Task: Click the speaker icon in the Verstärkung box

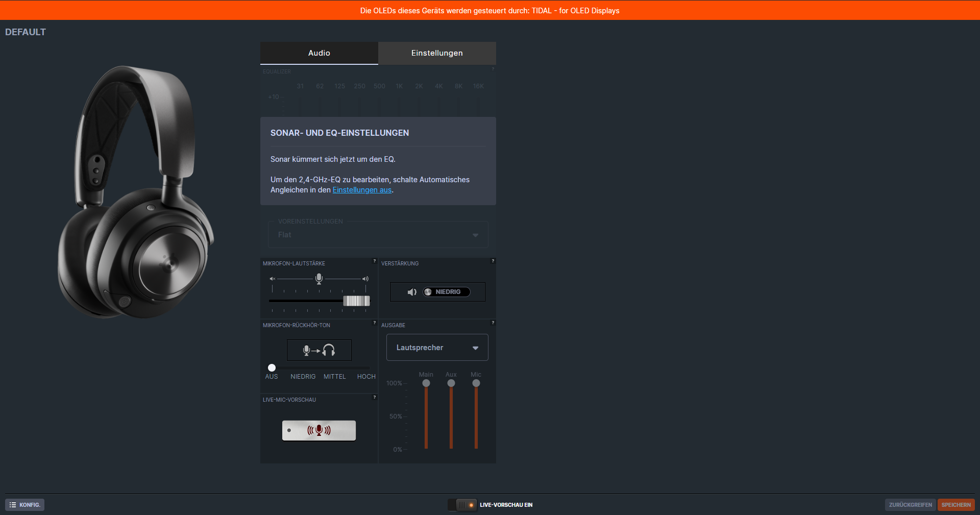Action: point(412,292)
